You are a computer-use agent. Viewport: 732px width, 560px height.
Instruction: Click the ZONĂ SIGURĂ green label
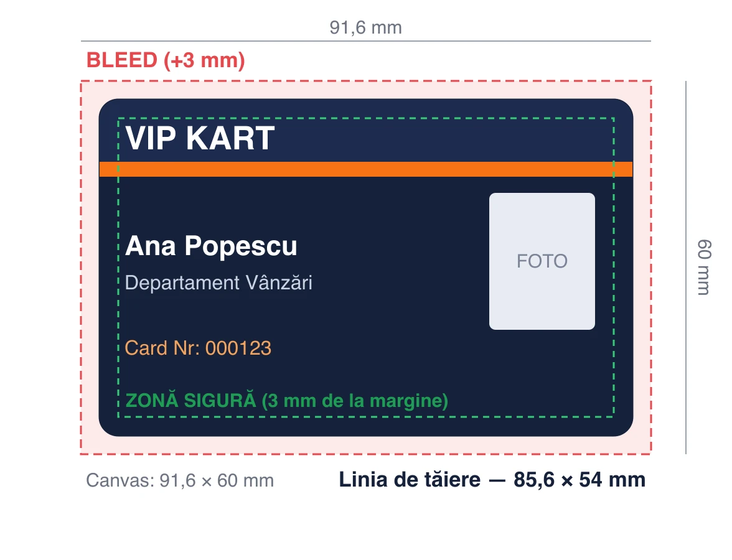point(286,401)
